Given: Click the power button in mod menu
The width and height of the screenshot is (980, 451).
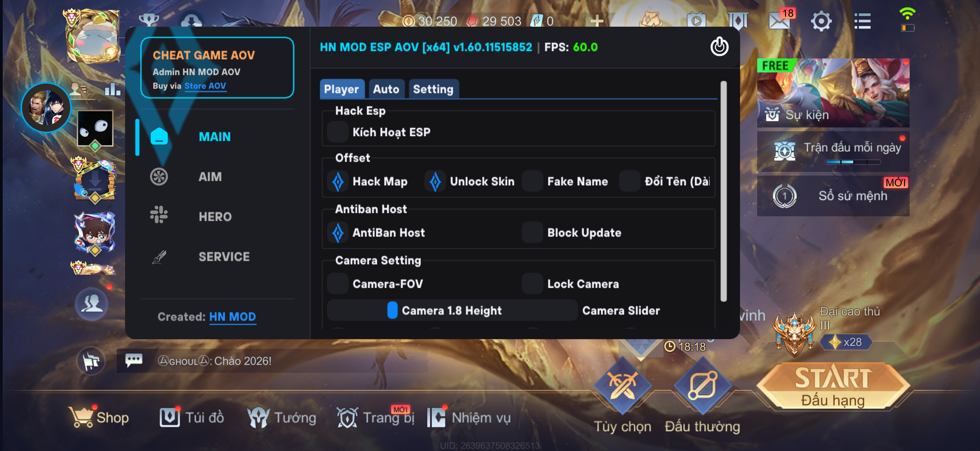Looking at the screenshot, I should click(x=719, y=47).
